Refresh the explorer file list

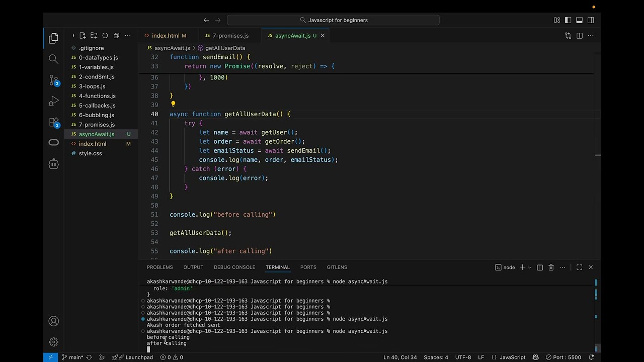pyautogui.click(x=105, y=36)
